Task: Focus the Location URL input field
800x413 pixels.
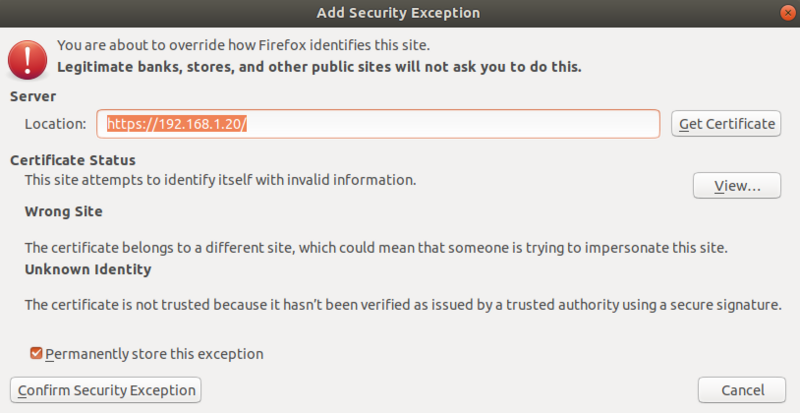Action: 378,124
